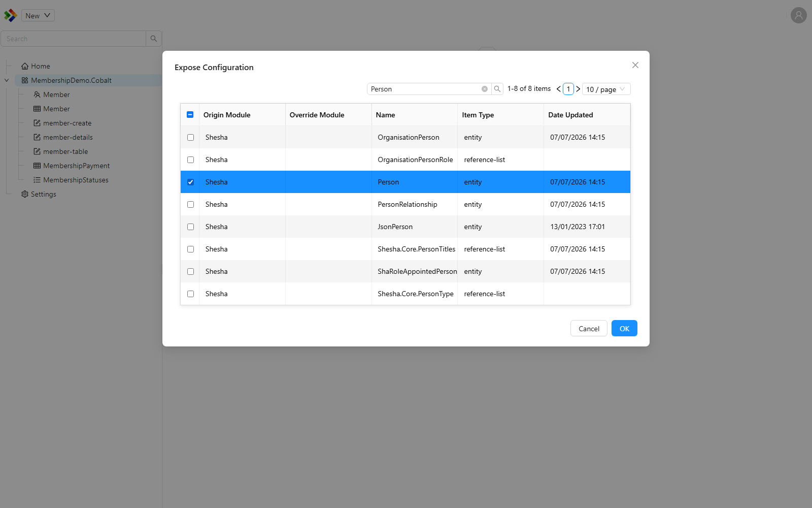Open member-details form in tree
The height and width of the screenshot is (508, 812).
click(x=68, y=137)
